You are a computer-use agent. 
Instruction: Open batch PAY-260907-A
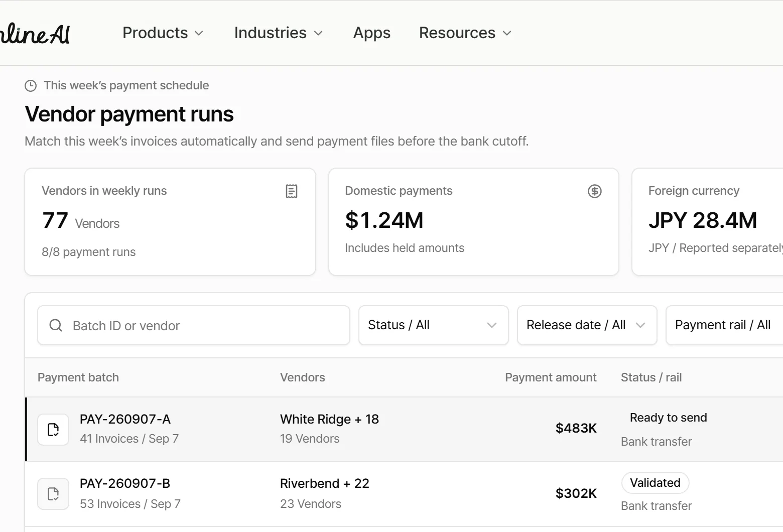pos(125,419)
